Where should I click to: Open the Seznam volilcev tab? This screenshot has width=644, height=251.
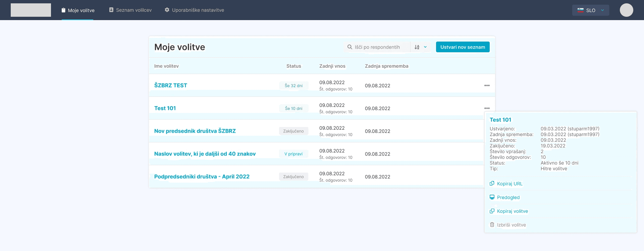(x=130, y=10)
